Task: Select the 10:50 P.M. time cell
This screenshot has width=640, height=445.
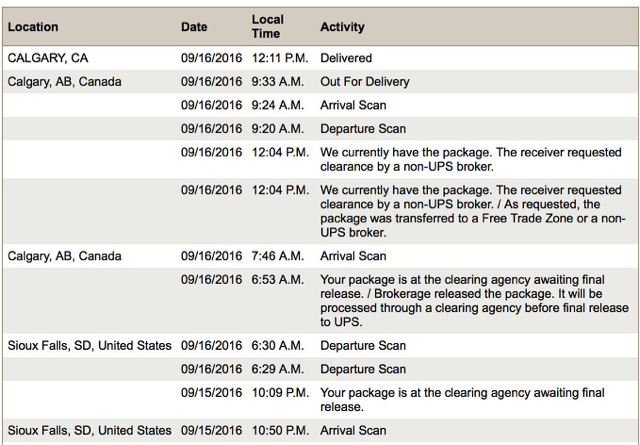Action: tap(280, 431)
